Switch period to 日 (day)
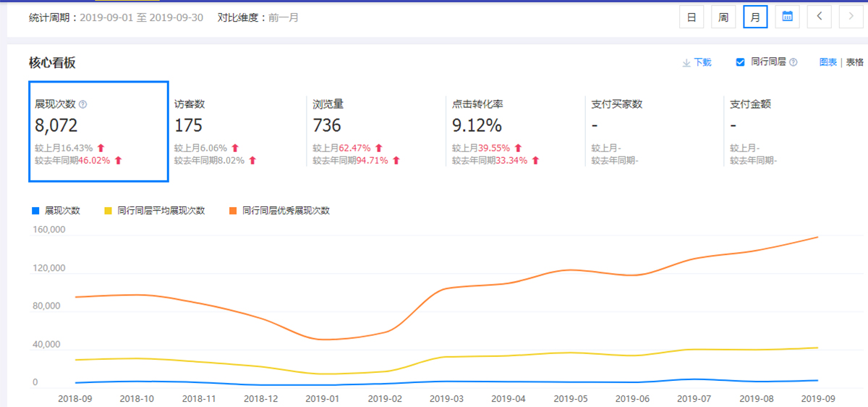 coord(692,17)
